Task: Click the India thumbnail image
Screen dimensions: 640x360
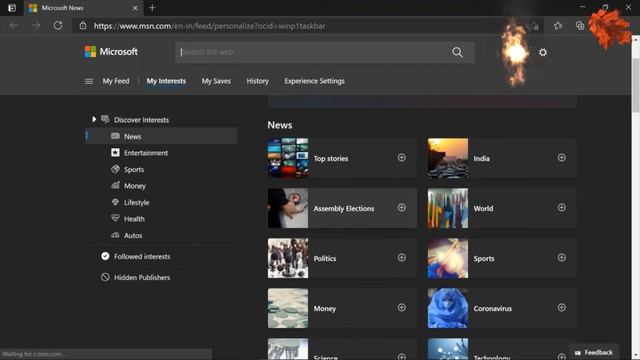Action: (x=448, y=158)
